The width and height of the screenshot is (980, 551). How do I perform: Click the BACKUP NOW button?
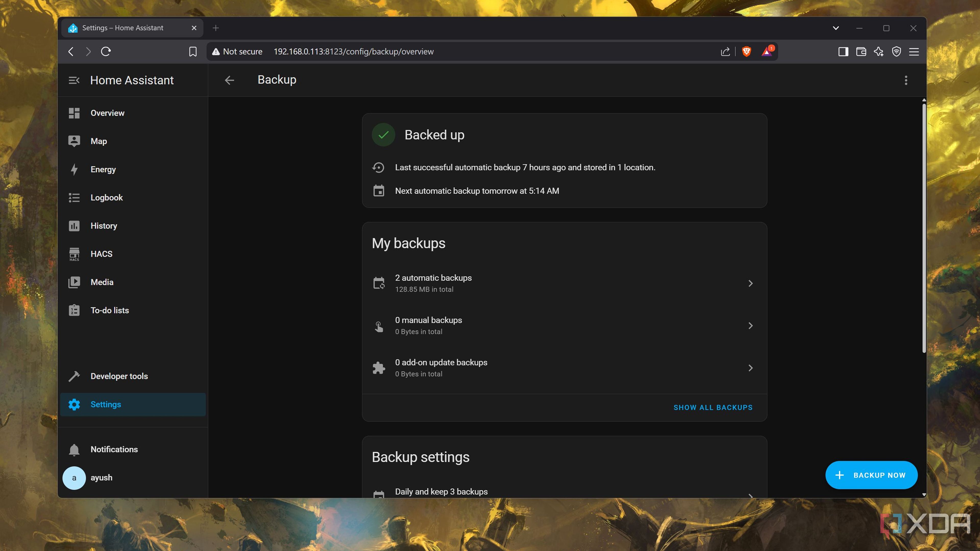click(871, 475)
